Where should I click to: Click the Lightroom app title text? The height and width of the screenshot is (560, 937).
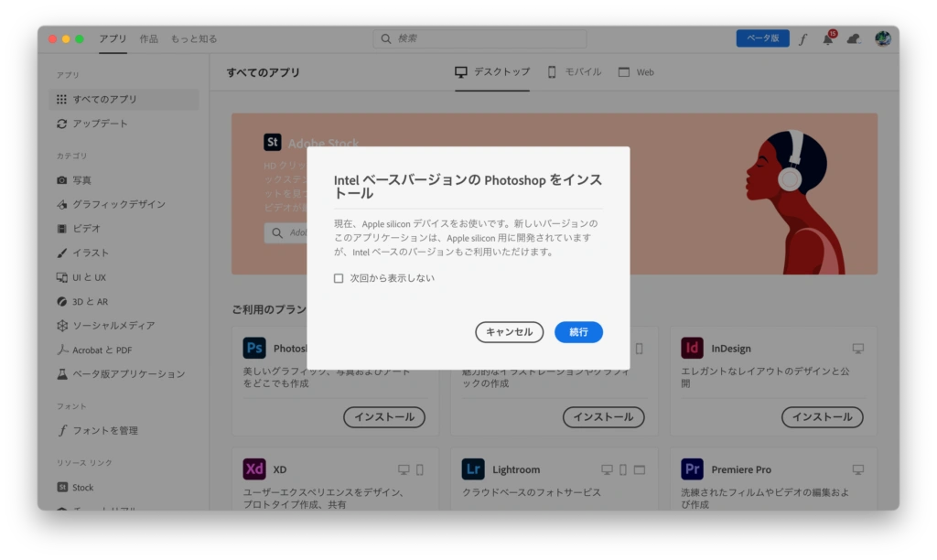pos(516,469)
